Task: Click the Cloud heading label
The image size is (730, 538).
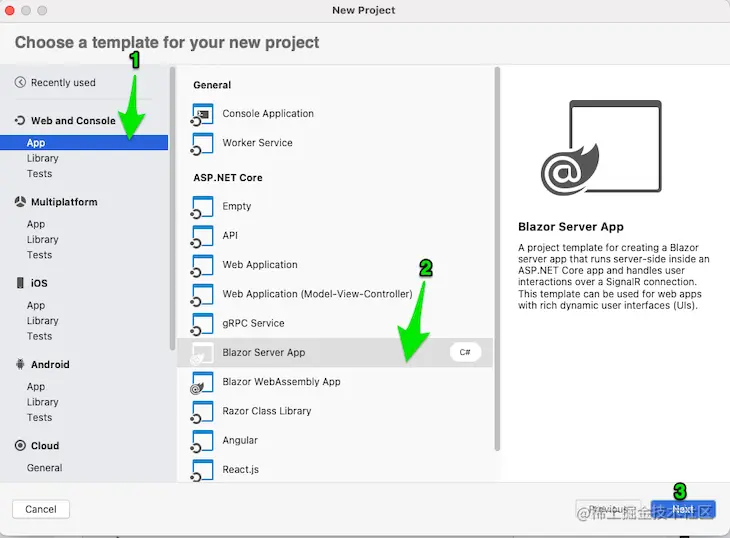Action: pyautogui.click(x=45, y=445)
